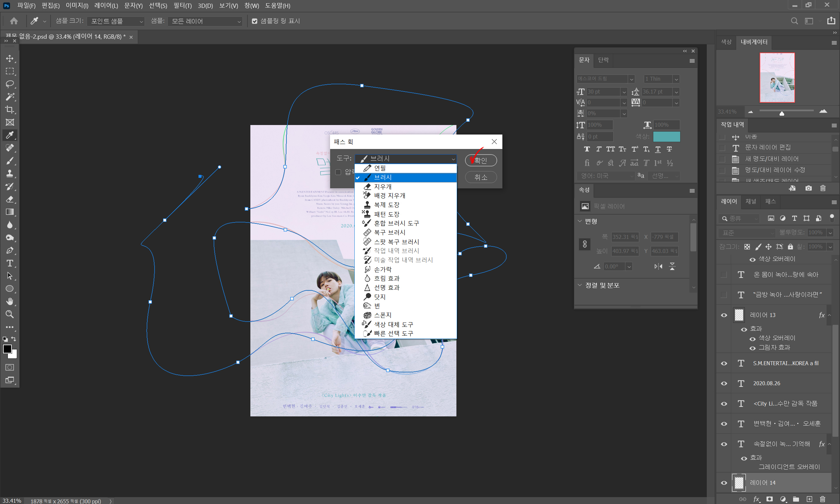This screenshot has width=840, height=504.
Task: Open the layer blend mode 표준 dropdown
Action: pyautogui.click(x=746, y=233)
